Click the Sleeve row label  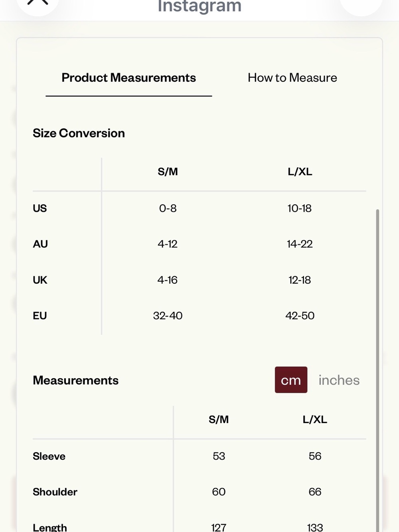coord(49,456)
